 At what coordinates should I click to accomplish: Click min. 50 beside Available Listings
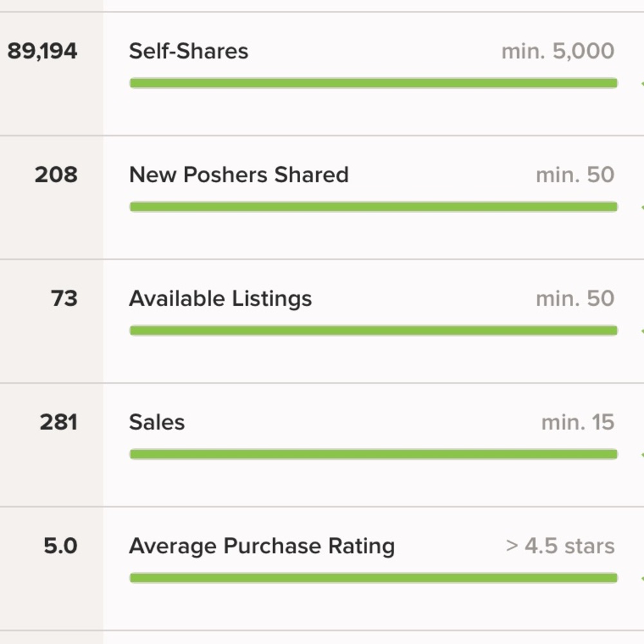575,299
